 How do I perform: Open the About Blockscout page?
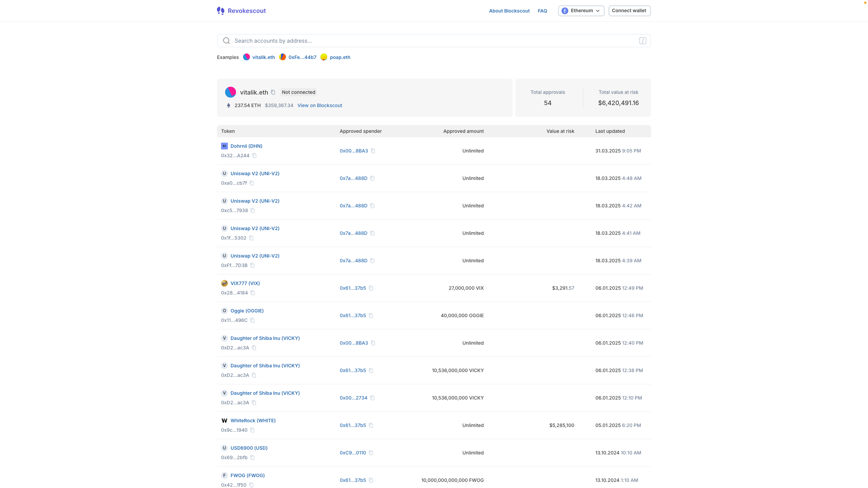[x=509, y=11]
